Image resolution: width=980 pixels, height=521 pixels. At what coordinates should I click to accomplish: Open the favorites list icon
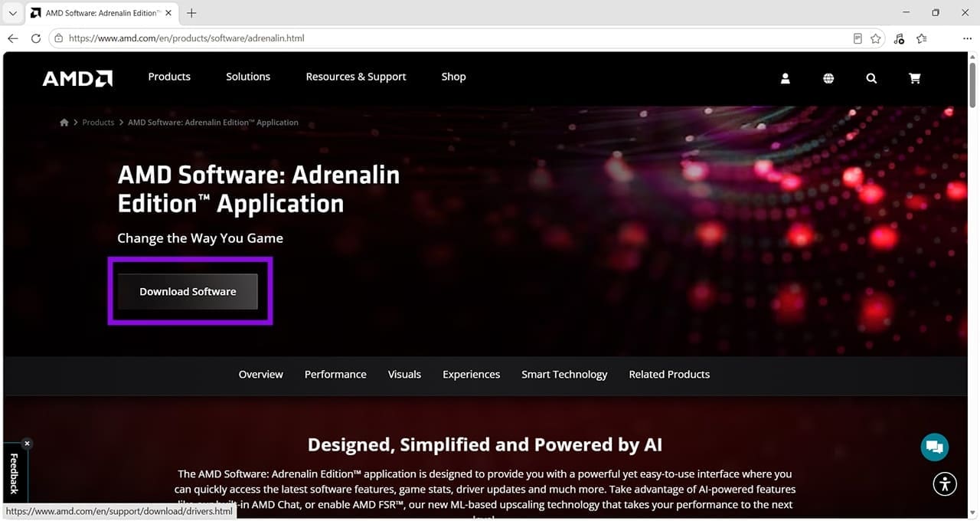[x=922, y=38]
